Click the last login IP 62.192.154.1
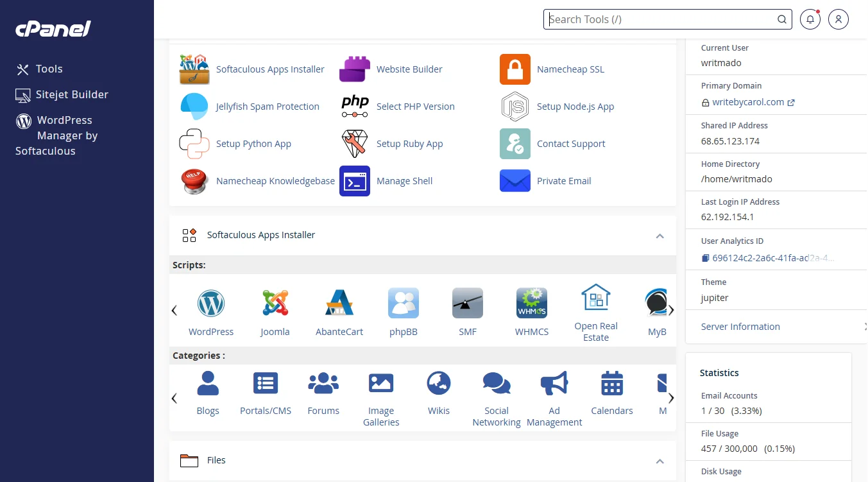Viewport: 868px width, 482px height. (728, 217)
